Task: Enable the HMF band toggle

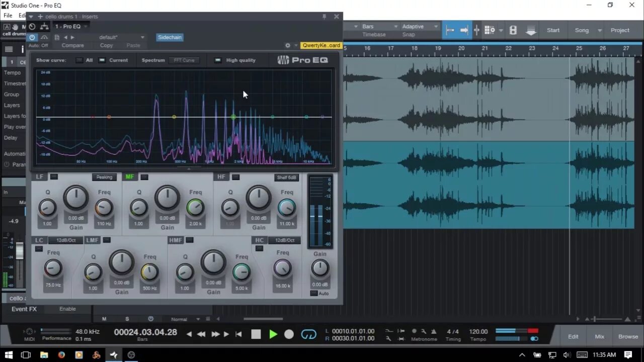Action: (x=189, y=240)
